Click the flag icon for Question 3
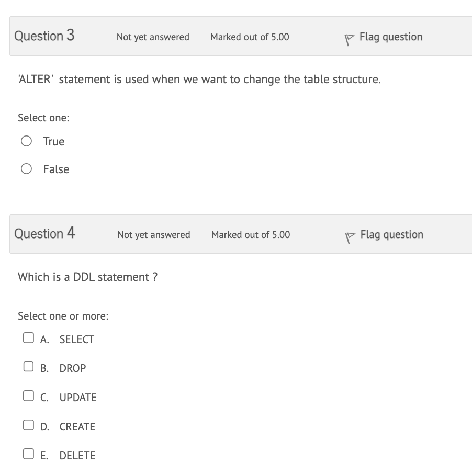This screenshot has height=476, width=472. tap(350, 38)
